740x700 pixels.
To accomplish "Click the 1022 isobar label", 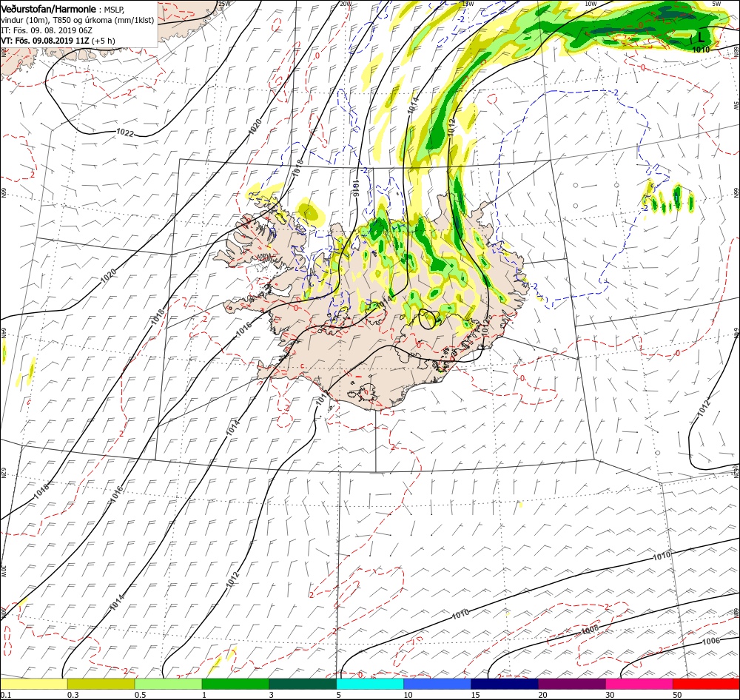I will (125, 134).
